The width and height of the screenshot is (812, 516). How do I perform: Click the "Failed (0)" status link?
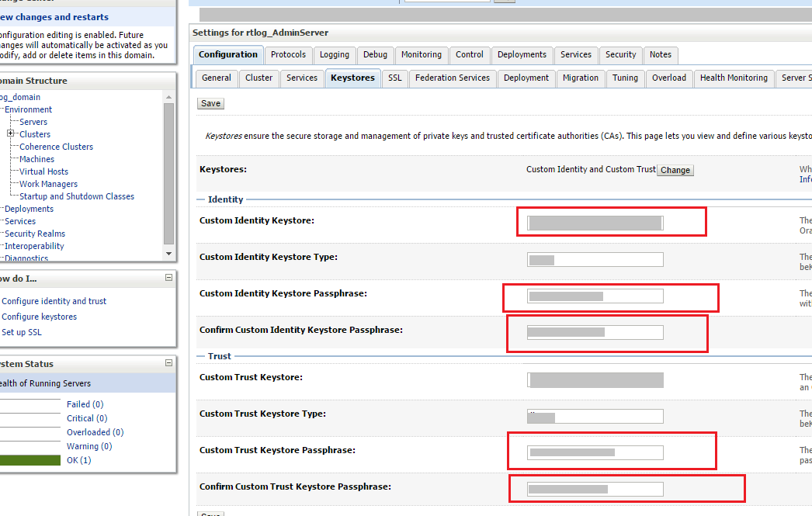(x=85, y=403)
